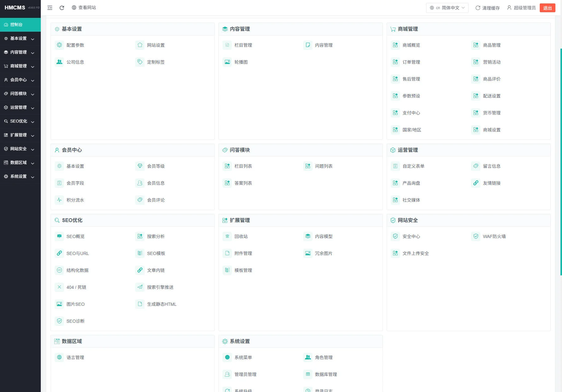Click the tag icon beside 定制标签
Viewport: 562px width, 392px height.
tap(140, 62)
